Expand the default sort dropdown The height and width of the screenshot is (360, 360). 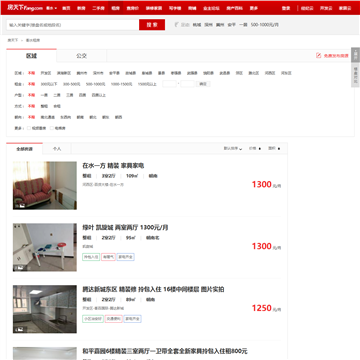click(233, 149)
